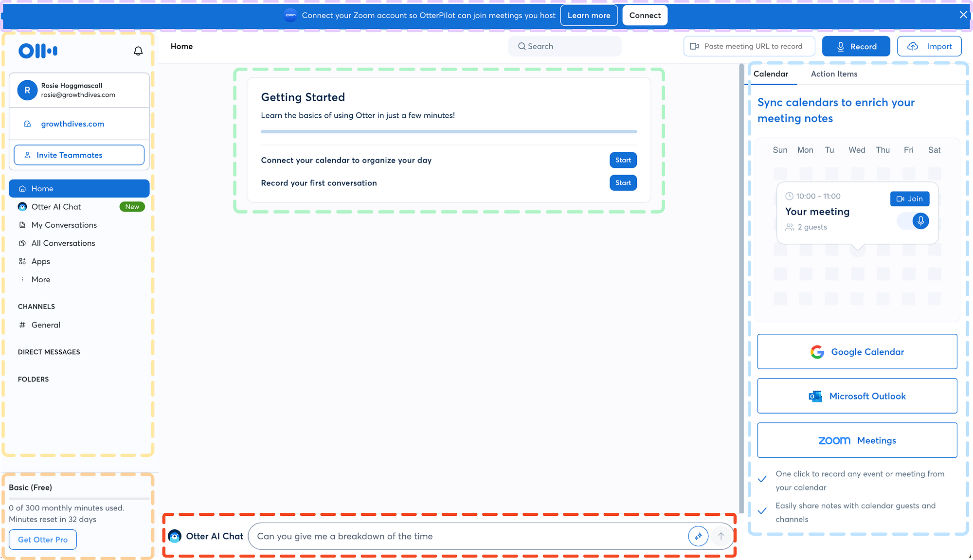Click the Otter logo in sidebar
973x560 pixels.
(38, 51)
